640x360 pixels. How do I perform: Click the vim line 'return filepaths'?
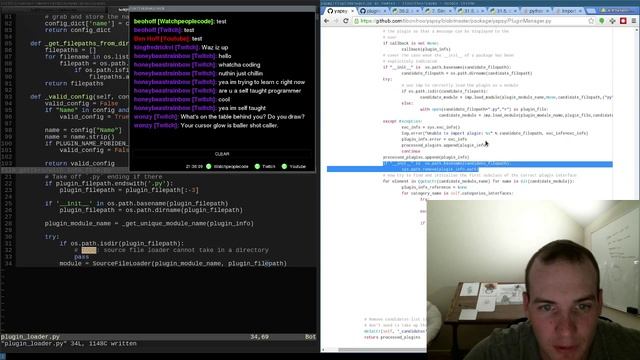[x=74, y=83]
